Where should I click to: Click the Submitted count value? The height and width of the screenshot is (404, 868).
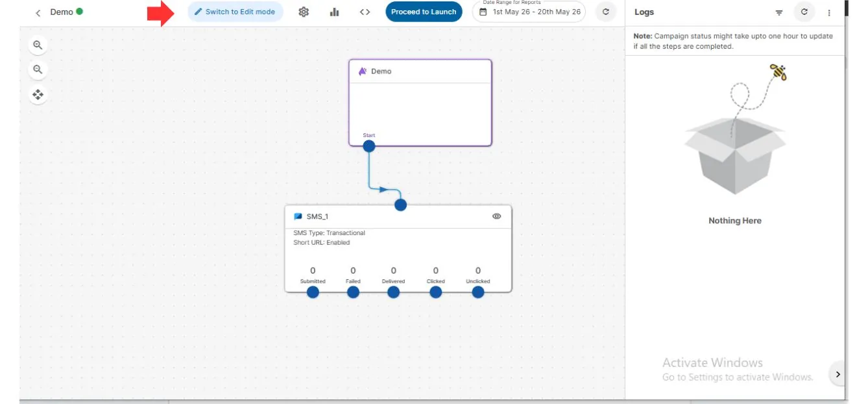tap(313, 270)
